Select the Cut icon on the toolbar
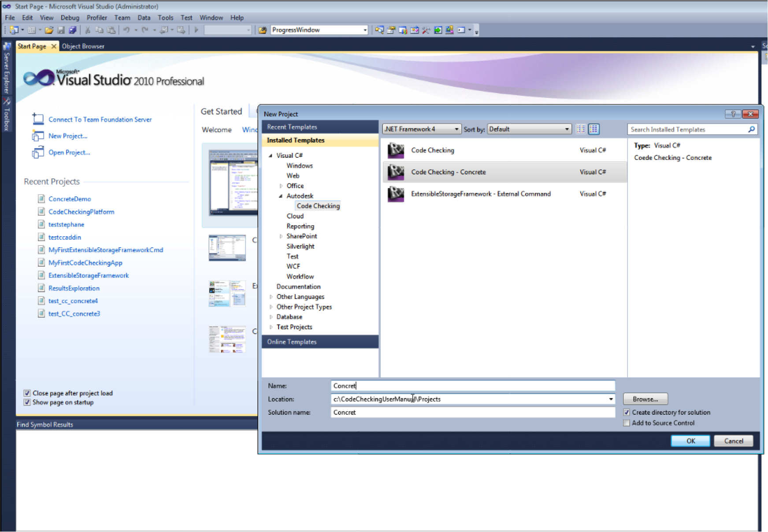The height and width of the screenshot is (532, 768). point(88,30)
